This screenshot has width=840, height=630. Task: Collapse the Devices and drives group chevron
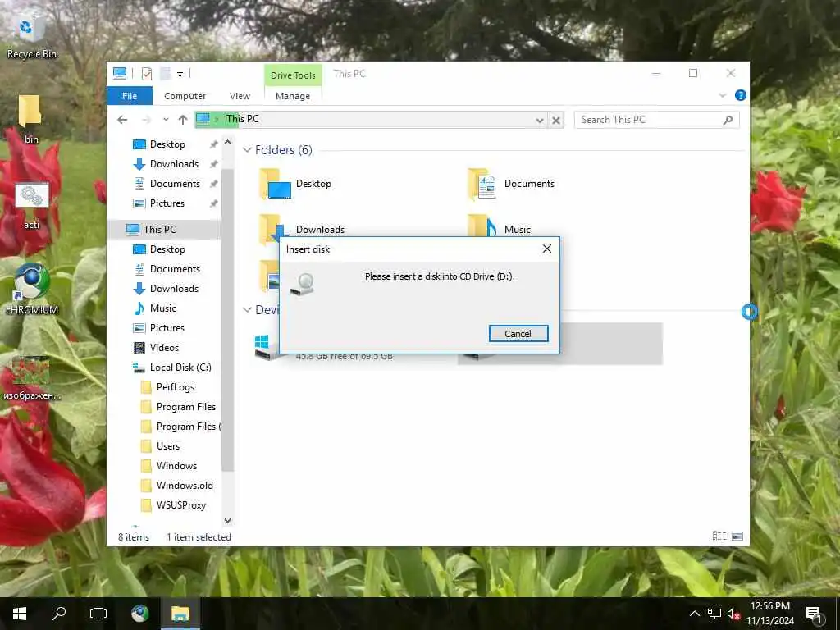click(x=247, y=309)
